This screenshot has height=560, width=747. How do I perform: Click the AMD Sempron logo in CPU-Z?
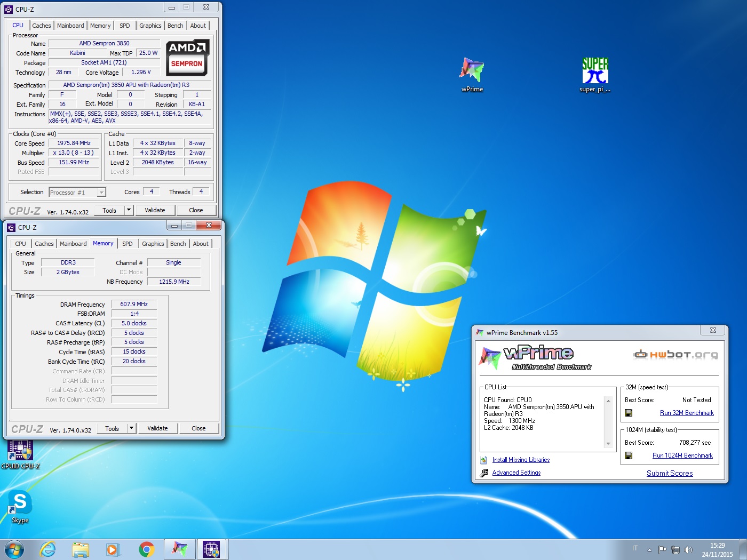(187, 58)
